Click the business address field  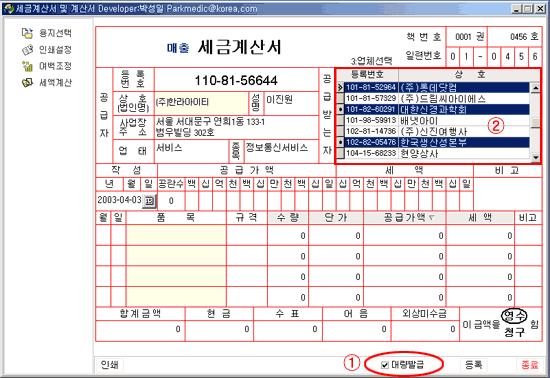[x=236, y=127]
